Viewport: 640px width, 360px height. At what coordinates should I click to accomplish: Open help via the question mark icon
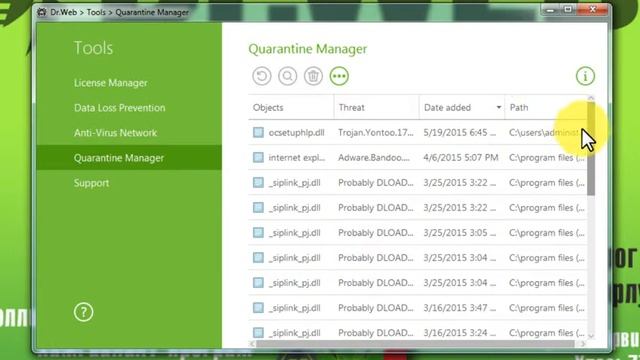point(84,312)
